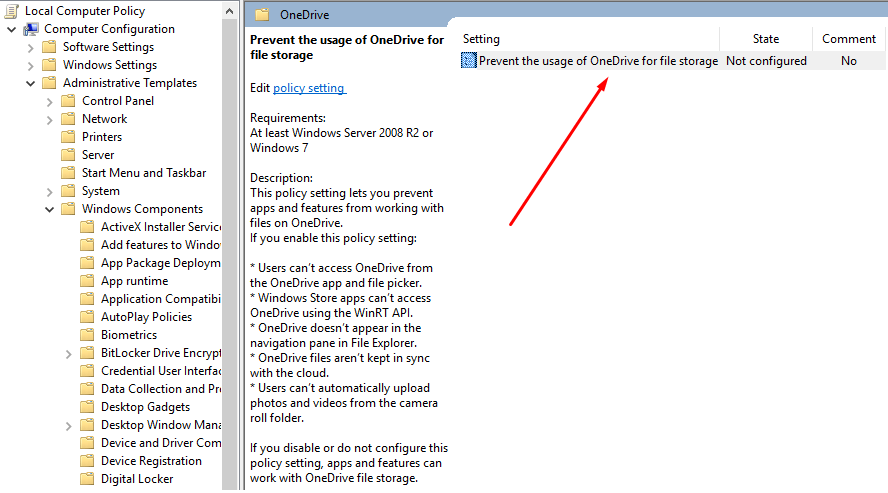
Task: Collapse the Administrative Templates node
Action: coord(31,83)
